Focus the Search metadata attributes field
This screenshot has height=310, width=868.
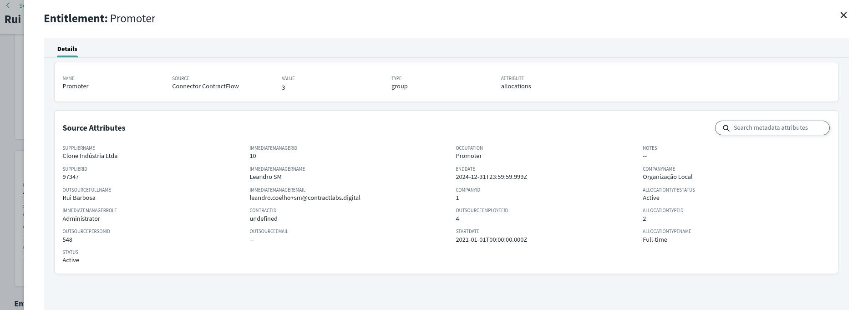point(778,128)
